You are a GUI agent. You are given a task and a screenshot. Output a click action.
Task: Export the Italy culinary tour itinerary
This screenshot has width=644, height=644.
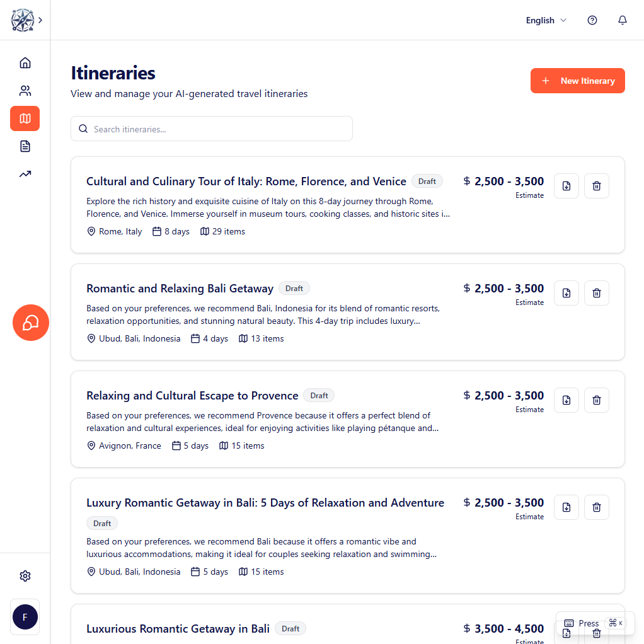(x=566, y=185)
